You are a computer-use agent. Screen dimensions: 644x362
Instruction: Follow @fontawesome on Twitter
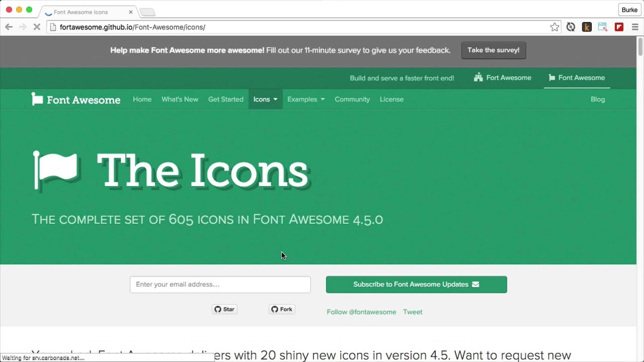point(361,312)
